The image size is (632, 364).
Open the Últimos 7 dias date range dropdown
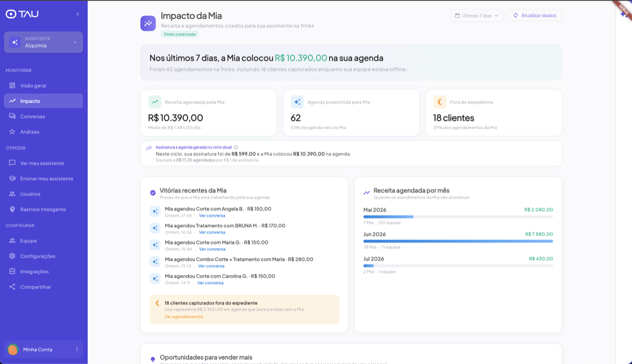coord(477,16)
